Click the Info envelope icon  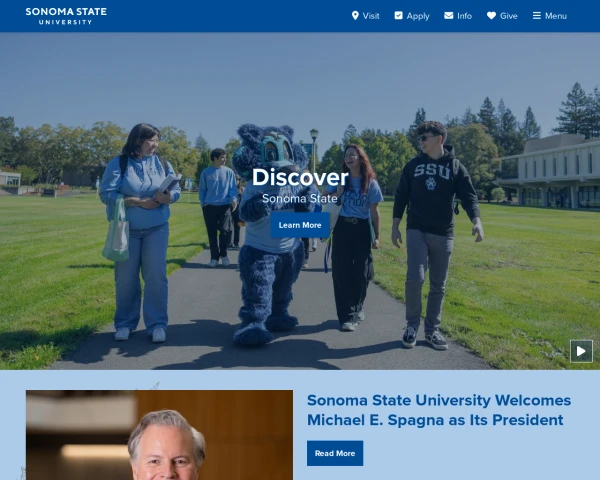click(448, 15)
